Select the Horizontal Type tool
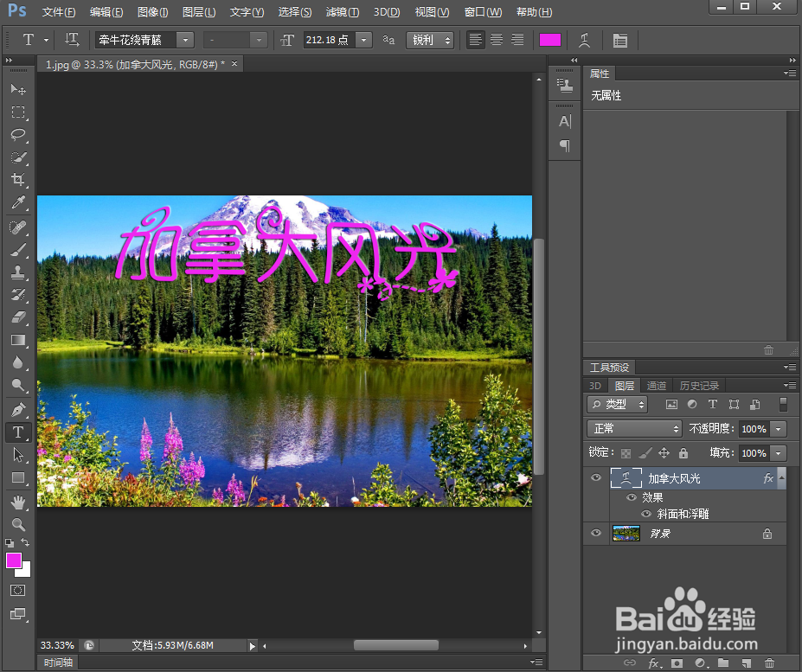The width and height of the screenshot is (802, 672). click(x=18, y=432)
